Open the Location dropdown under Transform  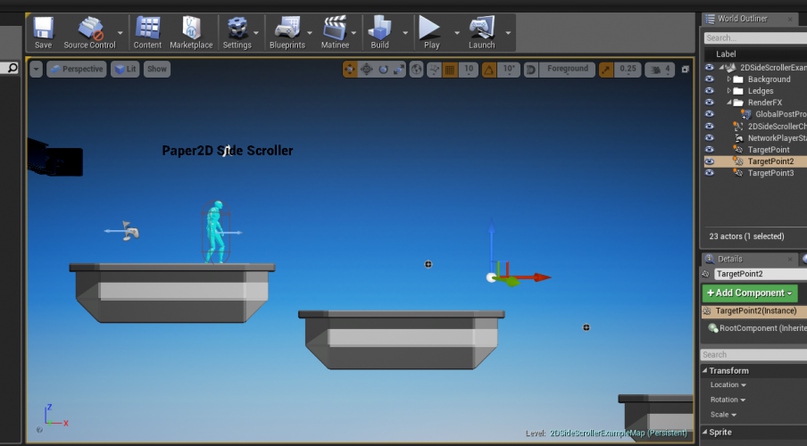pyautogui.click(x=728, y=385)
